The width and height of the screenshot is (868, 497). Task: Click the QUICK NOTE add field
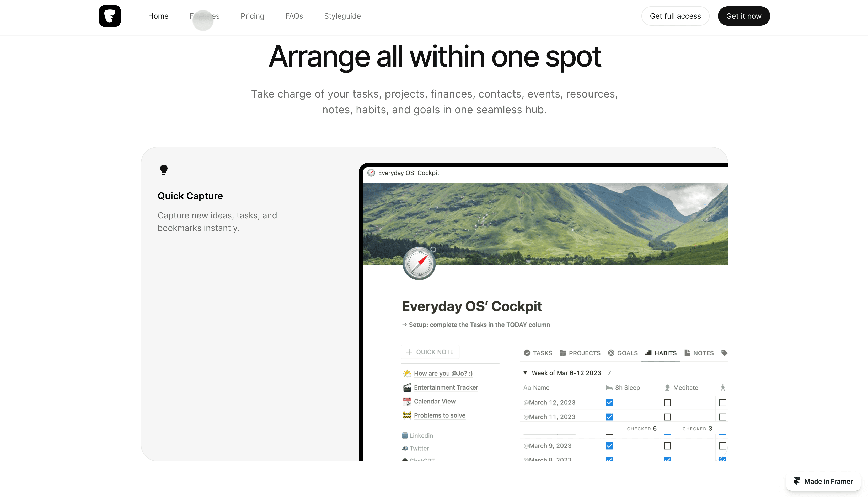(x=430, y=352)
